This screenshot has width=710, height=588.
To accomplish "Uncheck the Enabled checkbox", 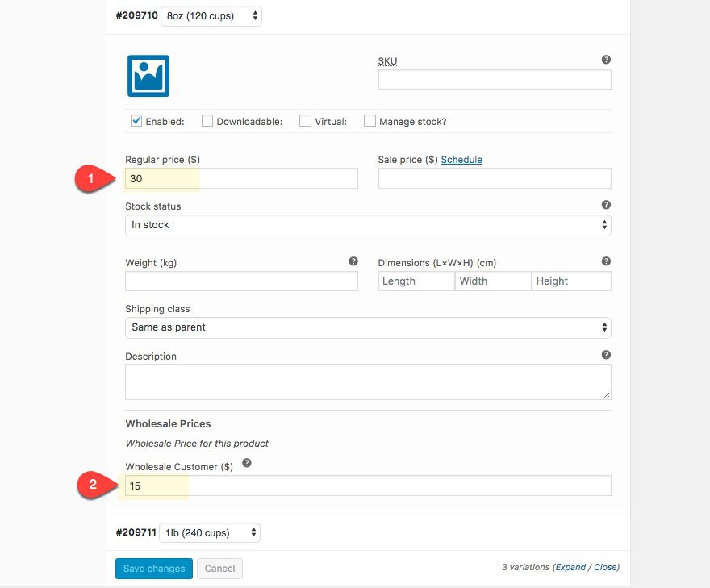I will pyautogui.click(x=136, y=121).
